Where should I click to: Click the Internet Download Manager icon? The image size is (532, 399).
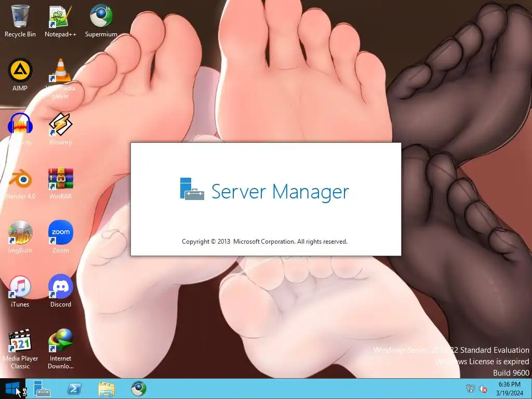tap(61, 340)
